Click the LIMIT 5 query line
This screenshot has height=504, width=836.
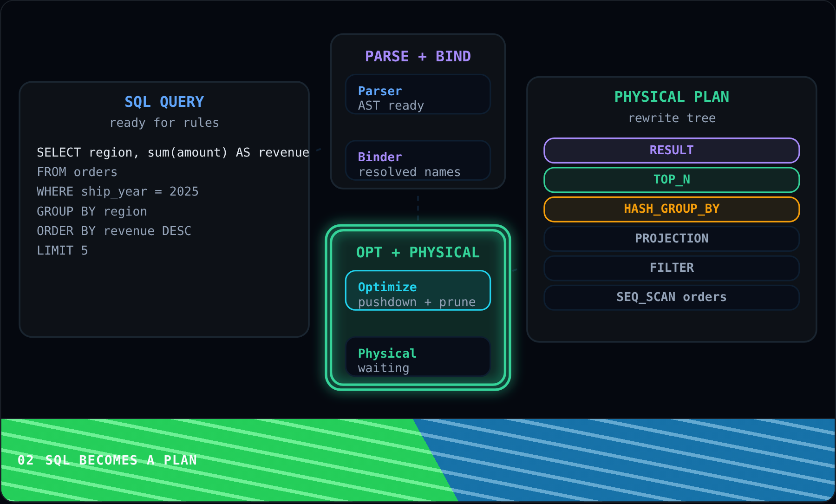point(62,250)
